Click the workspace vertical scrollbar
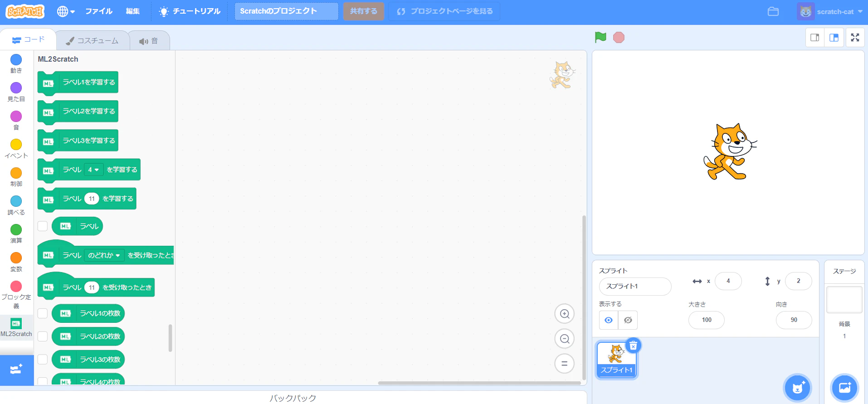This screenshot has height=404, width=868. pyautogui.click(x=584, y=297)
